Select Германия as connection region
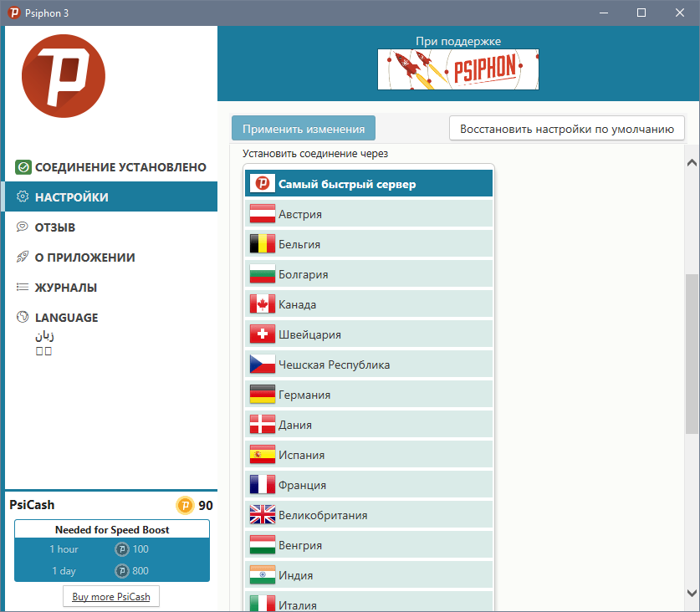 click(x=369, y=395)
